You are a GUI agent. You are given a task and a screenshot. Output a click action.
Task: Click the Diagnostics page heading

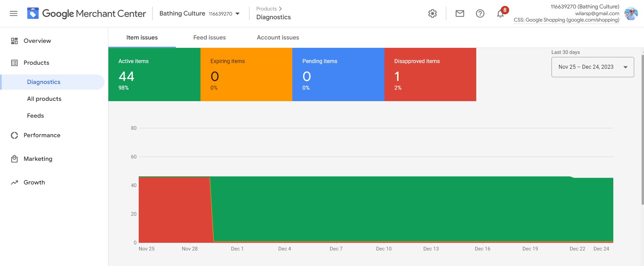pyautogui.click(x=273, y=17)
